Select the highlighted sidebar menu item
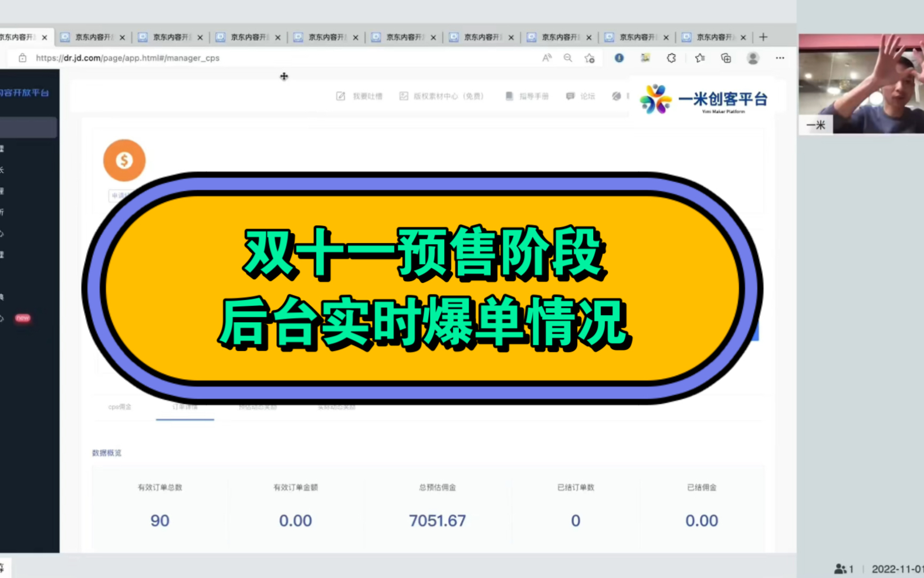 point(28,127)
